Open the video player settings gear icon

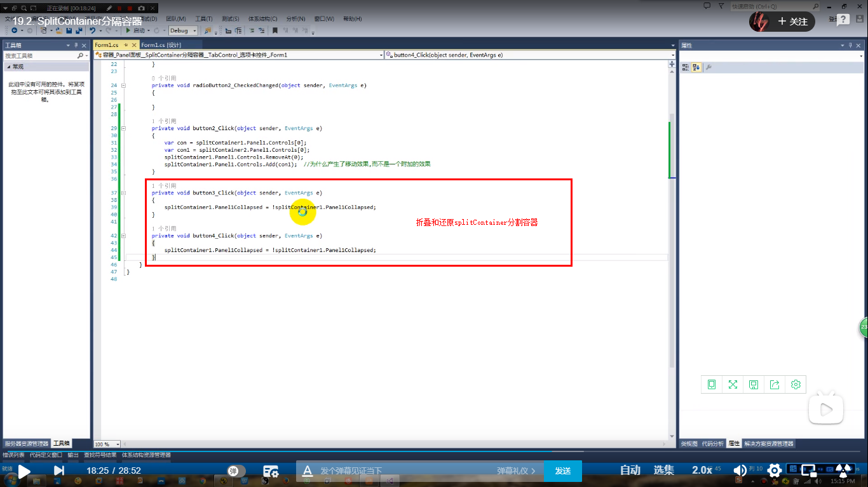[x=773, y=470]
